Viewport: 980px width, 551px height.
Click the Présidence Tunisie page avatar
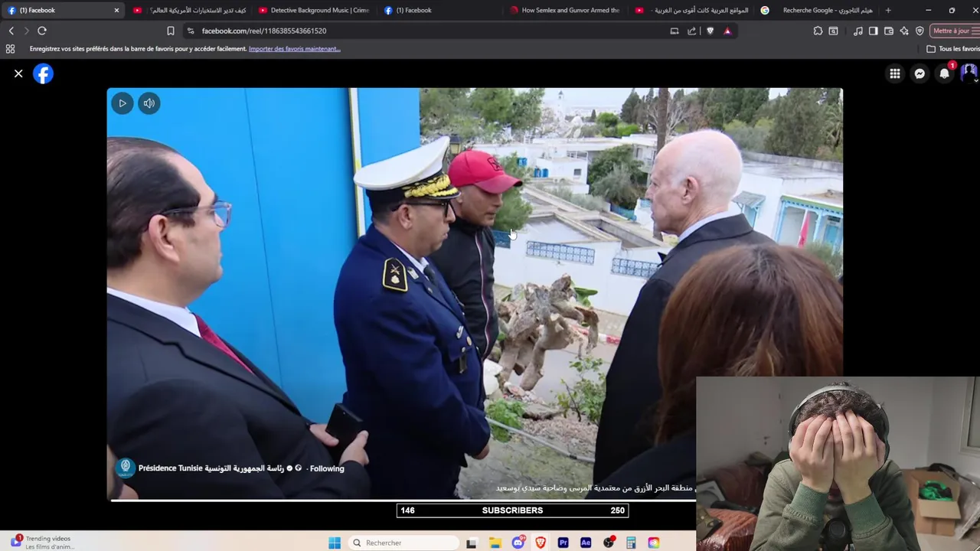126,468
